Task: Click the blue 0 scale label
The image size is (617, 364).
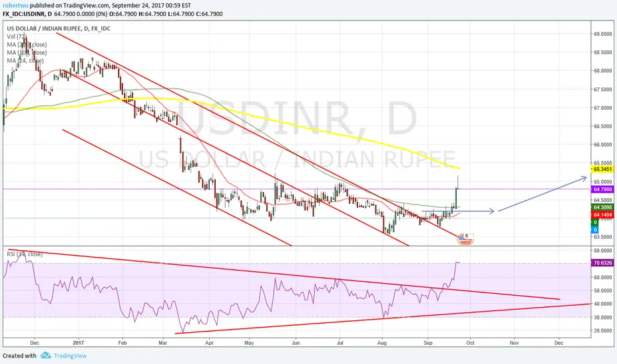Action: [595, 230]
